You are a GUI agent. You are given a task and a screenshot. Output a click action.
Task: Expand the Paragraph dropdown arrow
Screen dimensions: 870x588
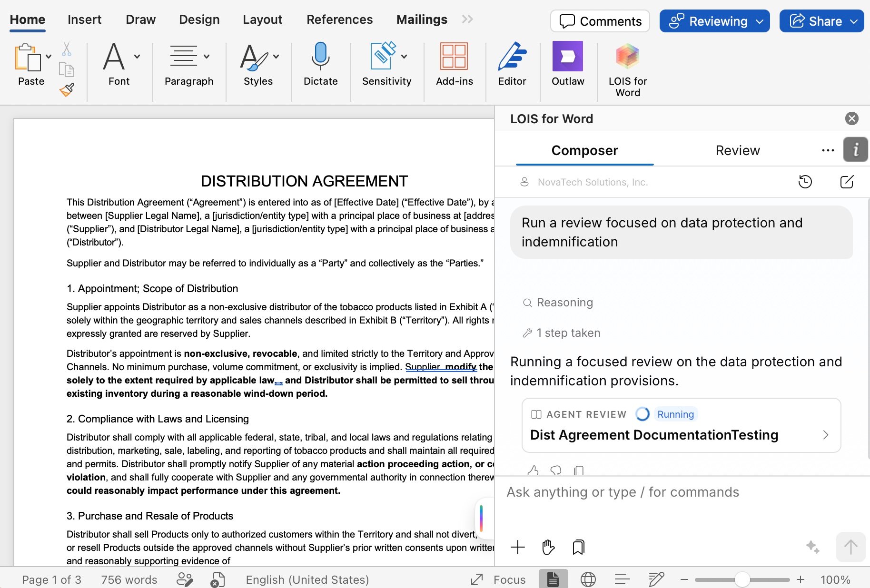pyautogui.click(x=207, y=56)
